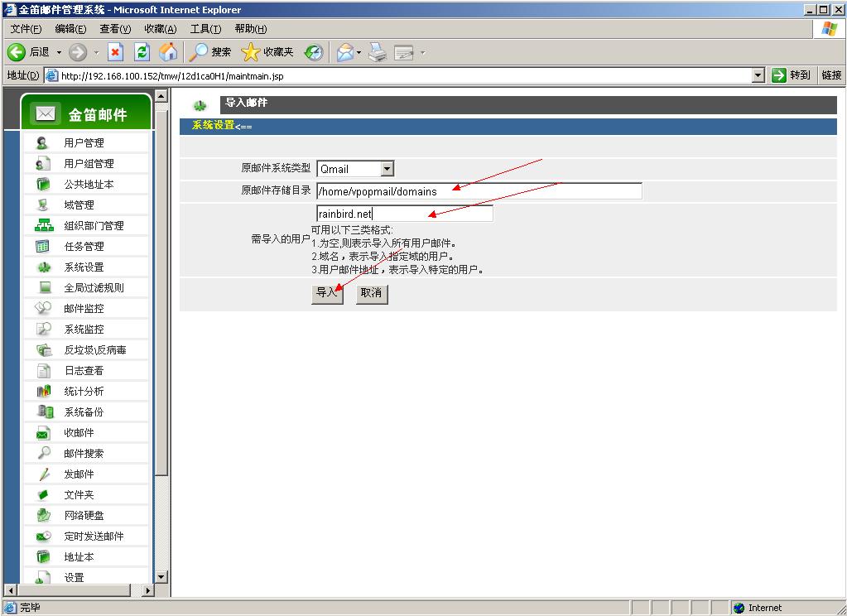Click the Print toolbar icon
The height and width of the screenshot is (616, 847).
tap(377, 52)
